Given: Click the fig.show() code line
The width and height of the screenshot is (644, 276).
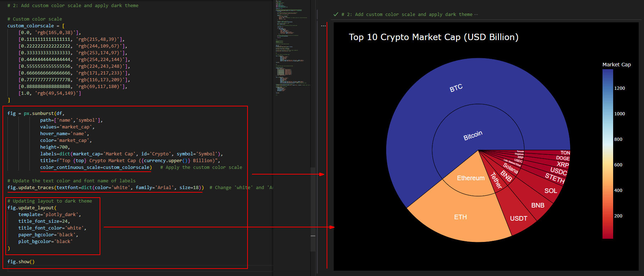Looking at the screenshot, I should click(x=21, y=262).
